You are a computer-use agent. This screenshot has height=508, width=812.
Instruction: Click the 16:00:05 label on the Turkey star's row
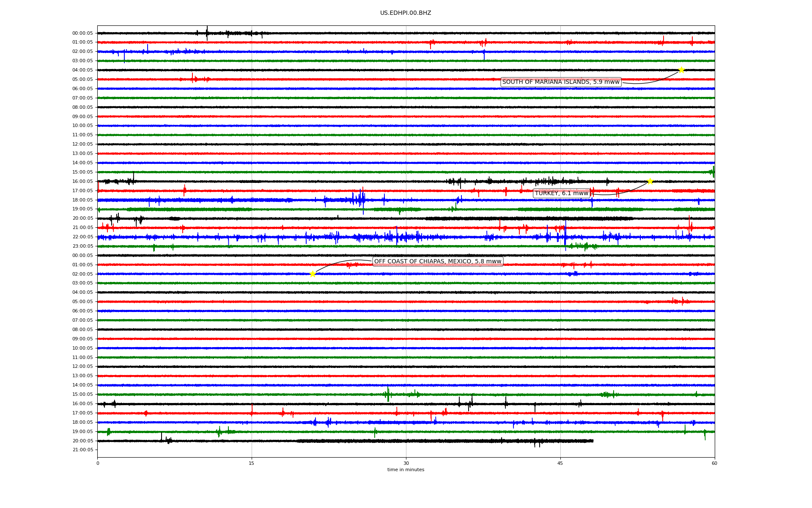82,182
